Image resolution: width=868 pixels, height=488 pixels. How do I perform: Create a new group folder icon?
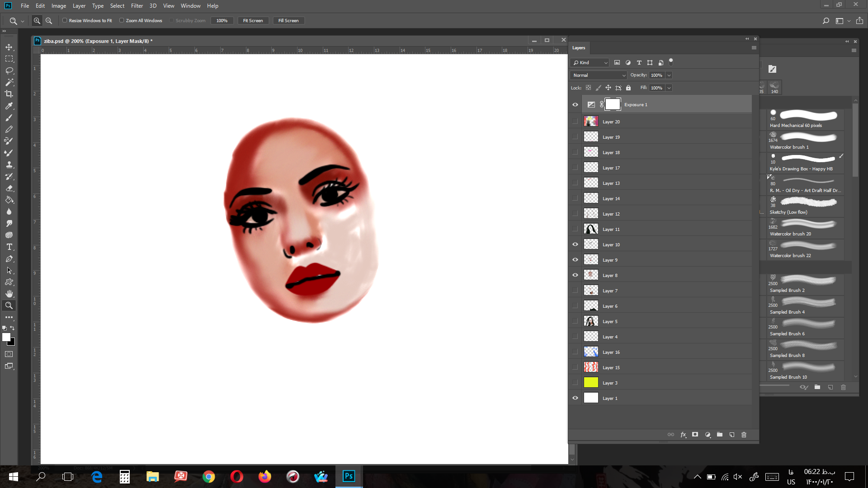click(x=720, y=435)
